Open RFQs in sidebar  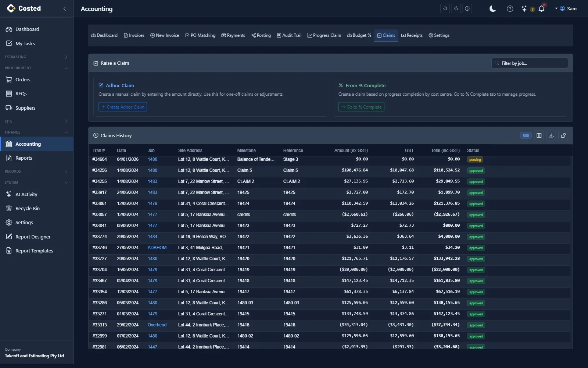(x=36, y=93)
